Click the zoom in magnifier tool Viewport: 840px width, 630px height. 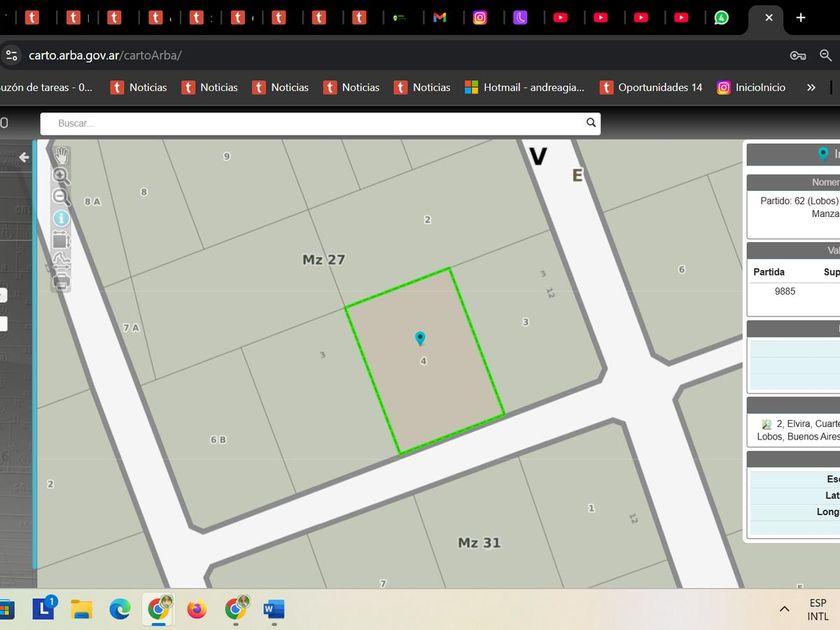(x=60, y=176)
